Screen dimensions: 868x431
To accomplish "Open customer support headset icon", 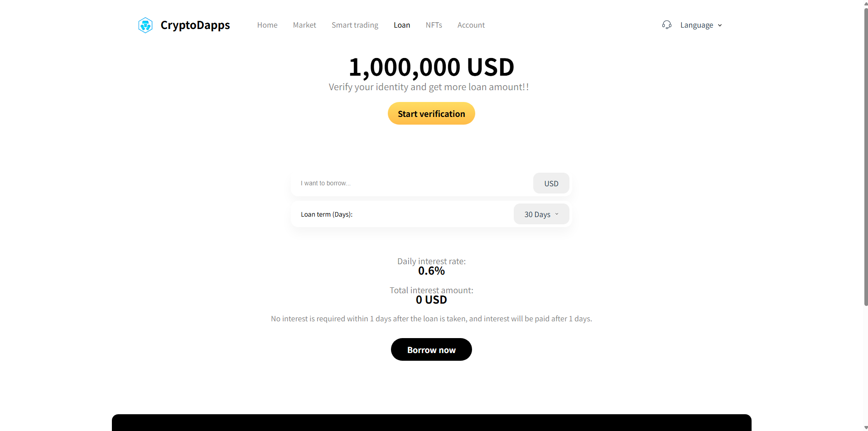I will click(x=666, y=25).
